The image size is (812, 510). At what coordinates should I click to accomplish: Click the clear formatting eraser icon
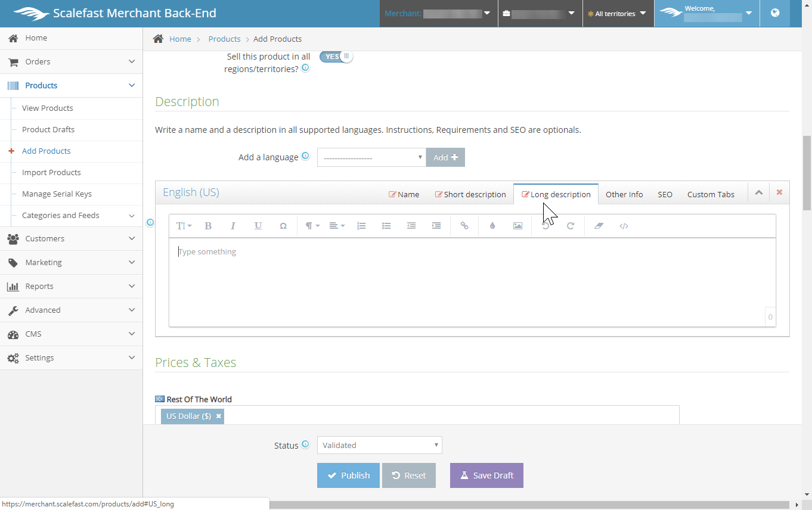(599, 226)
